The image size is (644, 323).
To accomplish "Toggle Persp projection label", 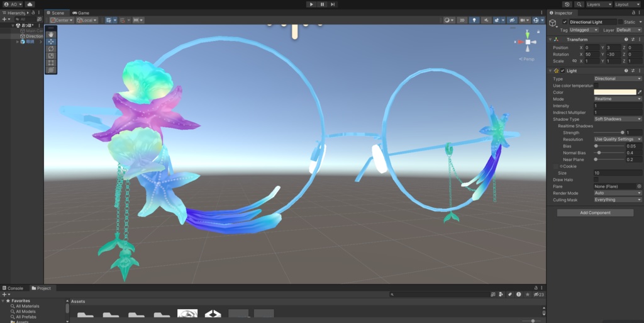I will pos(526,59).
